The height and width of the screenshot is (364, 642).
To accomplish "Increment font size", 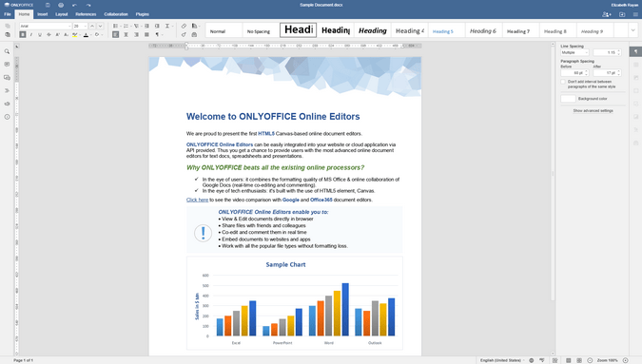I will (x=92, y=26).
